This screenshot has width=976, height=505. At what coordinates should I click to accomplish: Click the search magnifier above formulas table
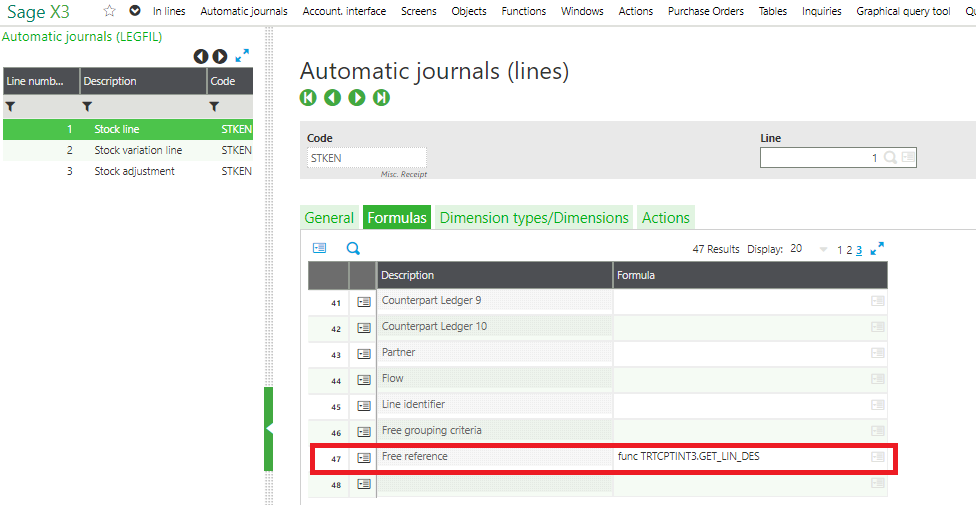click(x=353, y=249)
